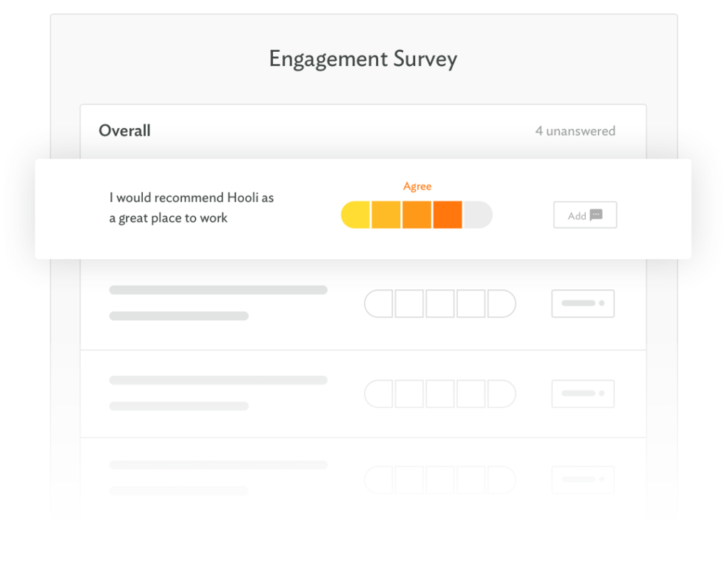Screen dimensions: 728x579
Task: Click the speech bubble icon on the Add button
Action: coord(596,215)
